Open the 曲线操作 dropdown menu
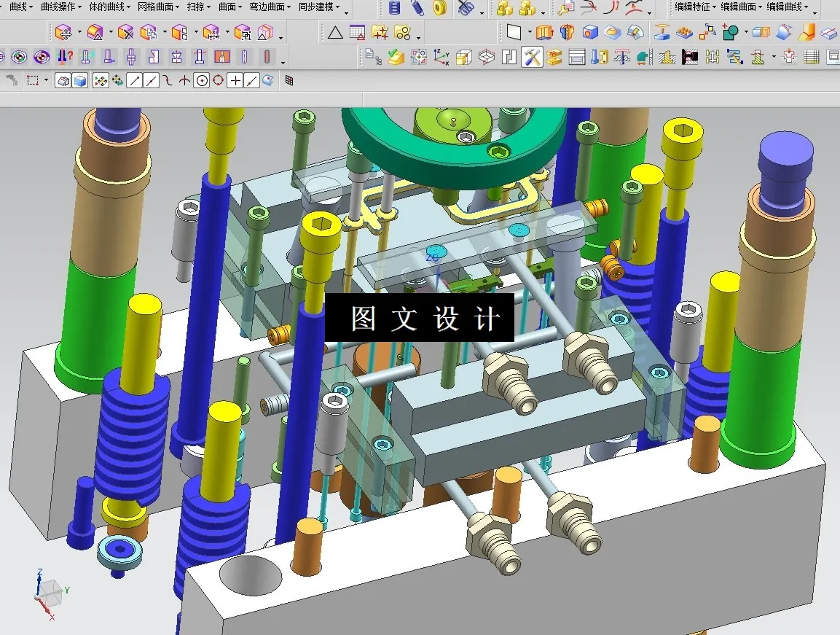Viewport: 840px width, 635px height. click(61, 7)
